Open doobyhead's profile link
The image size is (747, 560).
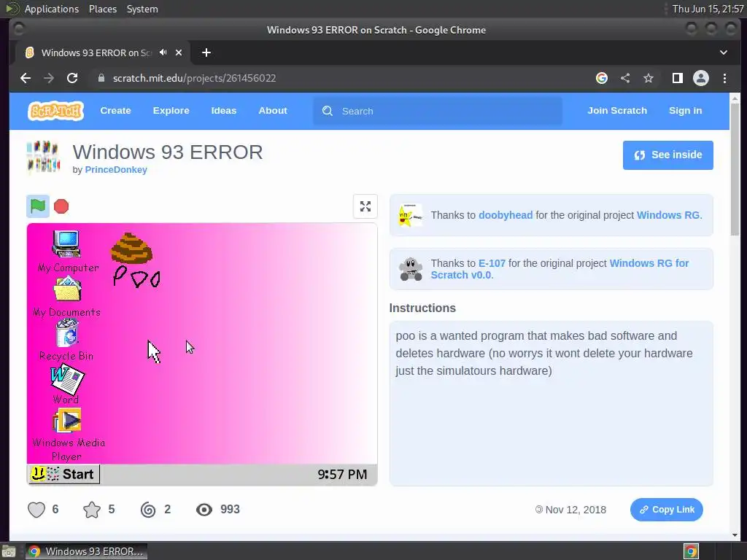pyautogui.click(x=506, y=215)
